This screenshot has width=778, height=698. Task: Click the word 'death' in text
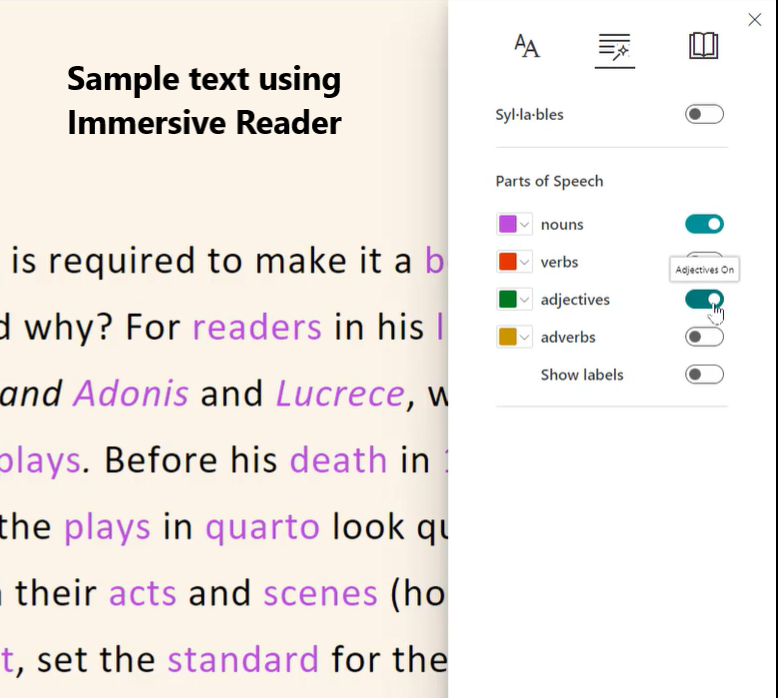338,459
